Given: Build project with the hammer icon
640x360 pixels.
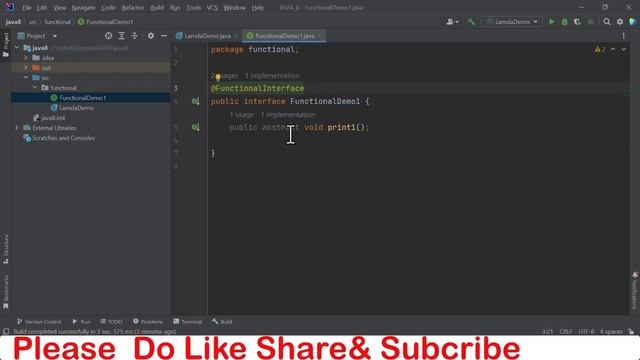Looking at the screenshot, I should coord(471,22).
